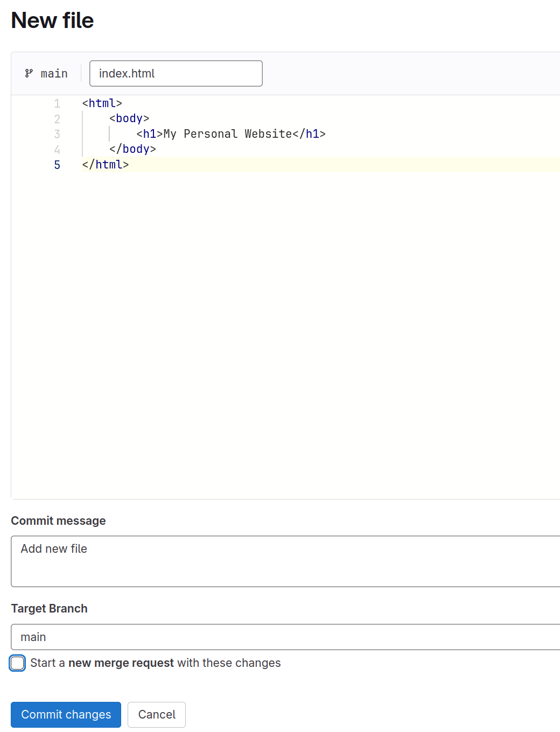The height and width of the screenshot is (732, 560).
Task: Enable the new merge request checkbox
Action: pyautogui.click(x=17, y=663)
